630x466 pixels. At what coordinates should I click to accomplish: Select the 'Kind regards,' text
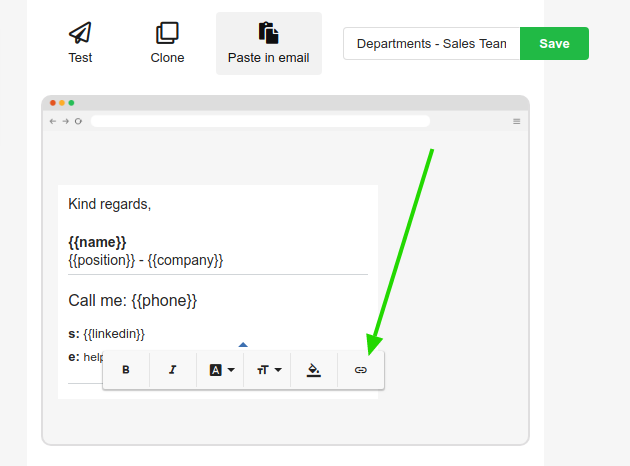[109, 204]
